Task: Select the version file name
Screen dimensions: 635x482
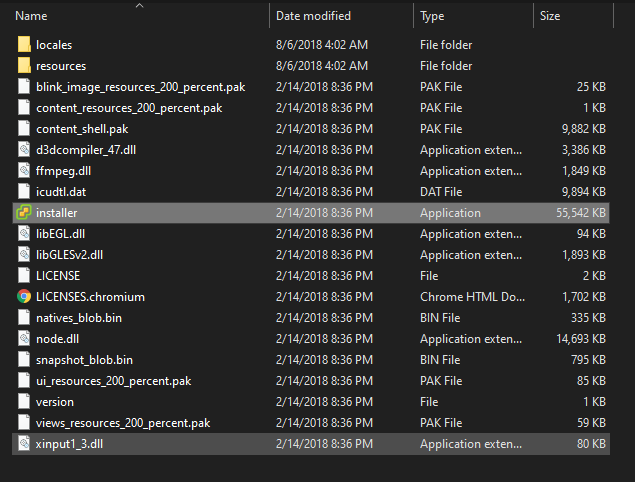Action: coord(55,402)
